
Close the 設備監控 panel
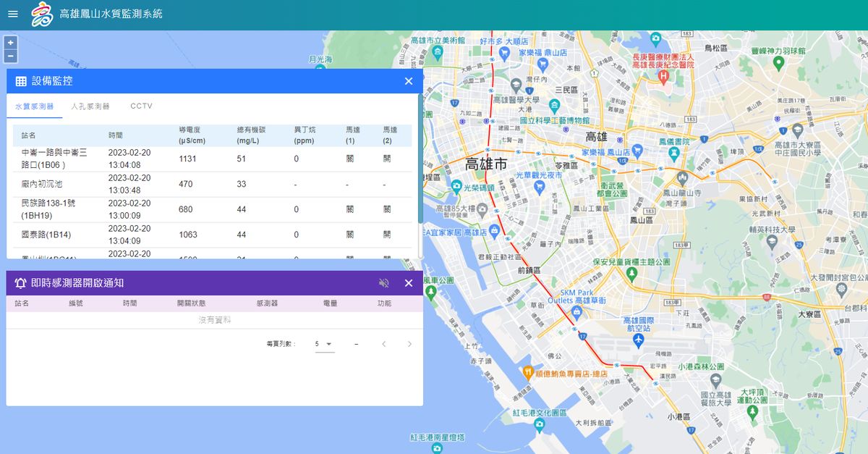(409, 81)
